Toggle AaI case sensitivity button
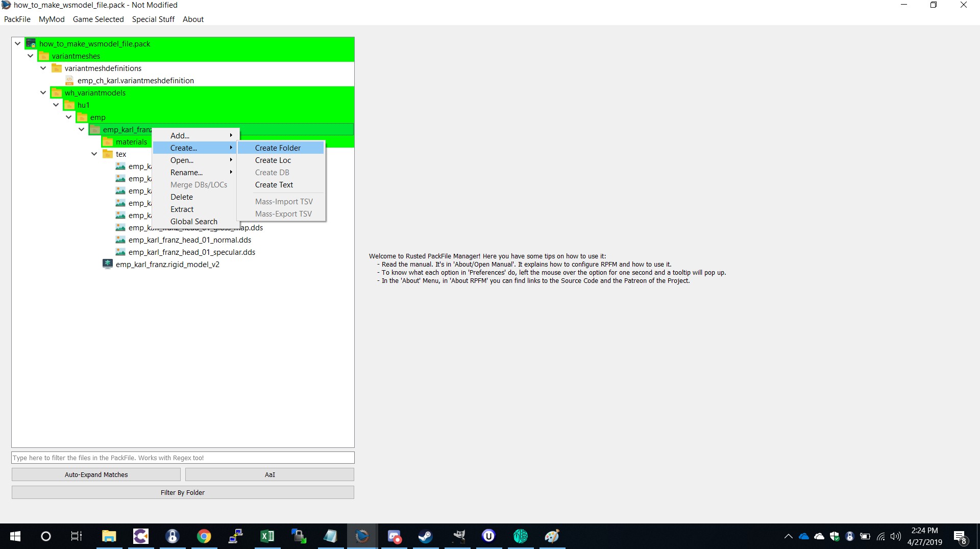This screenshot has width=980, height=549. coord(269,474)
